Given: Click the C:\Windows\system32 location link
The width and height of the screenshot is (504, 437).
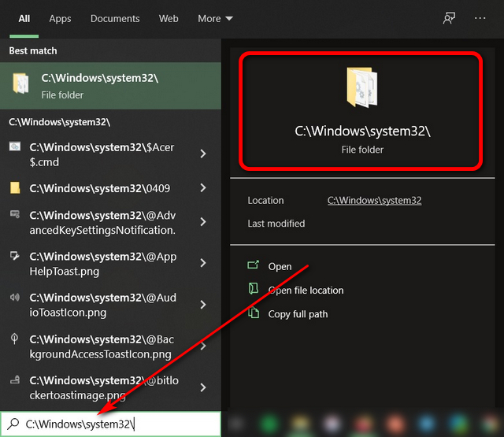Looking at the screenshot, I should point(375,201).
